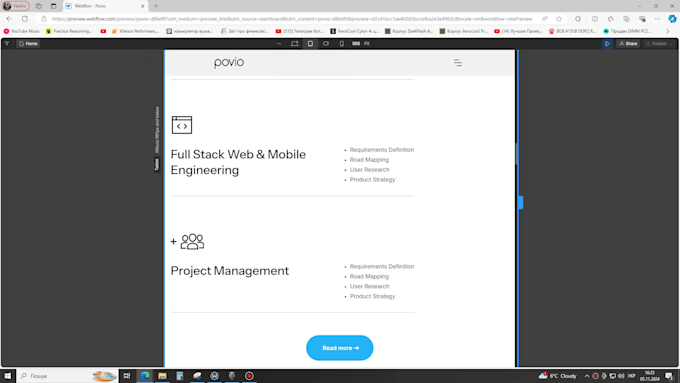Click the code window icon

tap(182, 125)
